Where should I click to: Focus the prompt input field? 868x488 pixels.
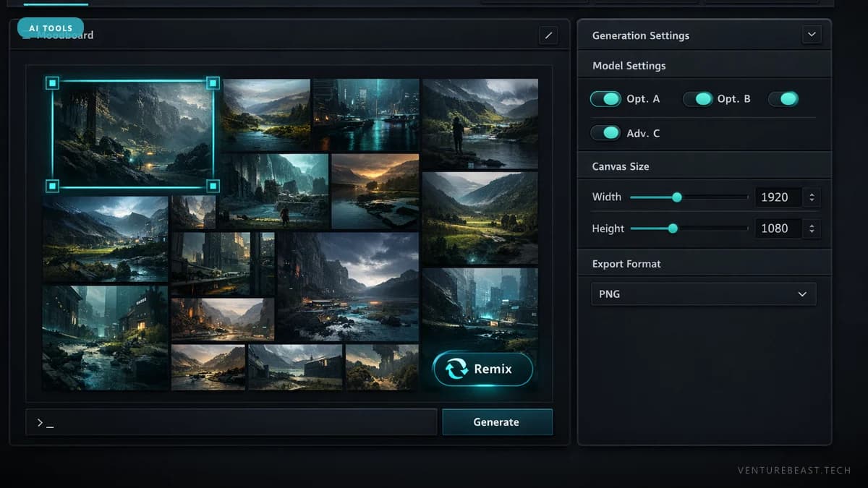click(x=231, y=422)
